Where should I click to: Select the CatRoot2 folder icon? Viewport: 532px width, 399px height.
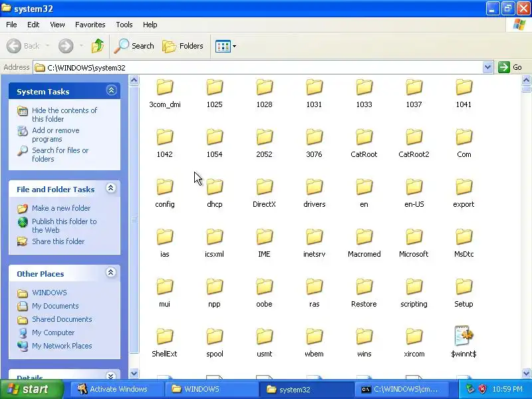coord(414,138)
